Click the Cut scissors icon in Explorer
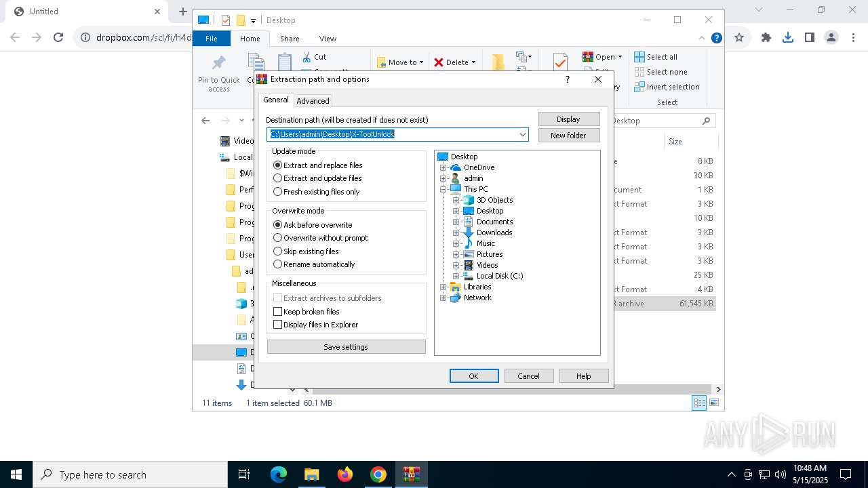868x488 pixels. [307, 57]
